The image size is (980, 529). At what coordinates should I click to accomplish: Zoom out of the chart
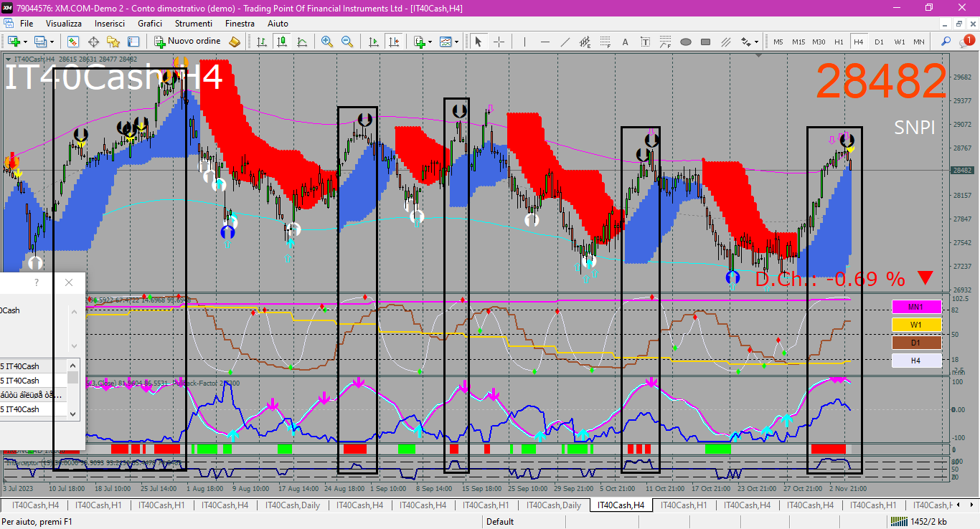pyautogui.click(x=347, y=42)
